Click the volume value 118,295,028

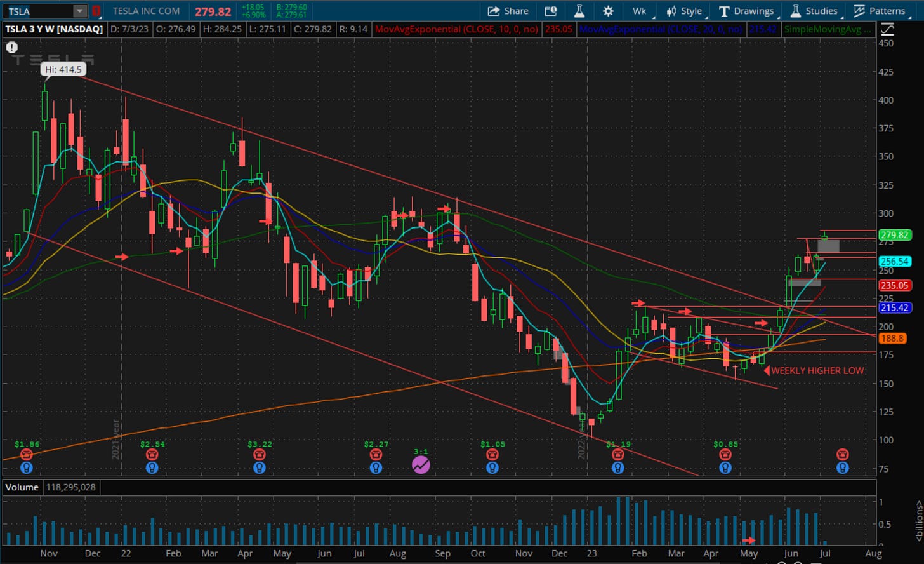[x=71, y=487]
